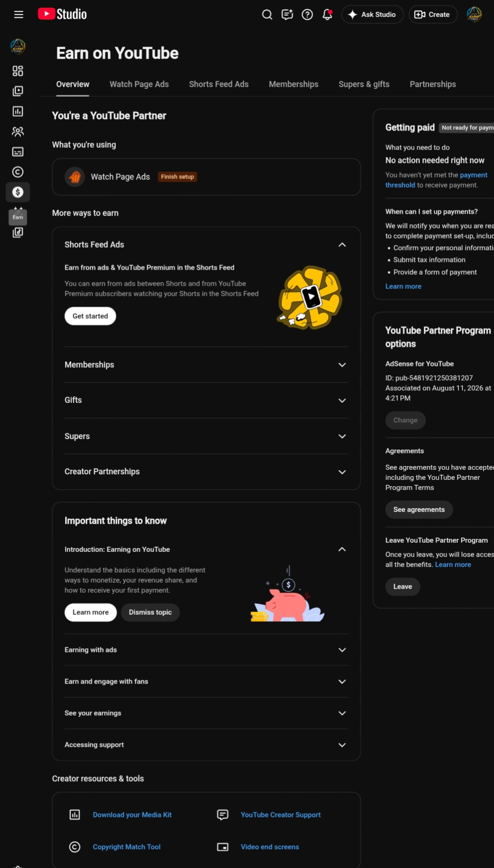The height and width of the screenshot is (868, 494).
Task: Open Subtitles section in sidebar
Action: point(18,152)
